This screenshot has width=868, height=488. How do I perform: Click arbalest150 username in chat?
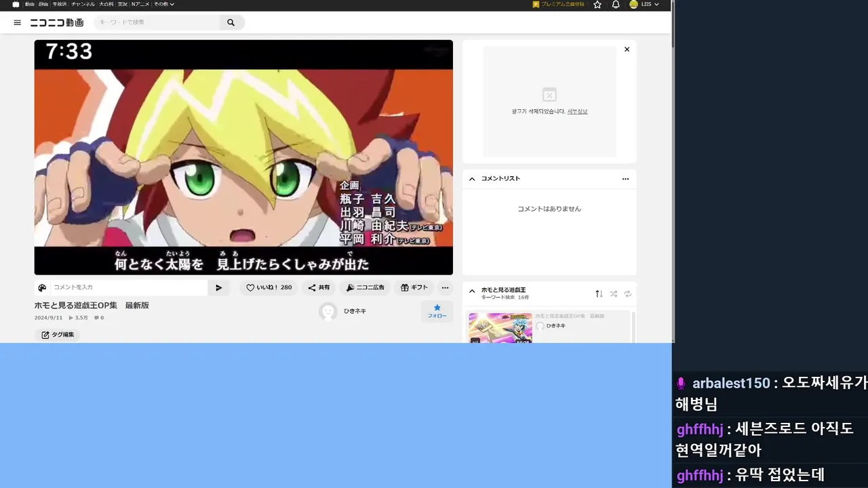tap(731, 383)
